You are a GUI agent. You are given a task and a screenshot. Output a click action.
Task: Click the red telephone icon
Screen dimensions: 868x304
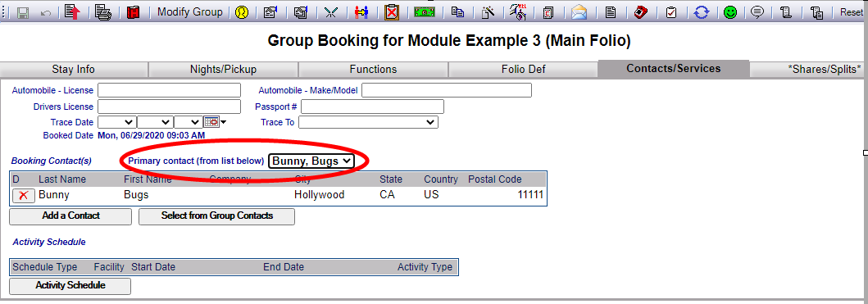pos(641,12)
